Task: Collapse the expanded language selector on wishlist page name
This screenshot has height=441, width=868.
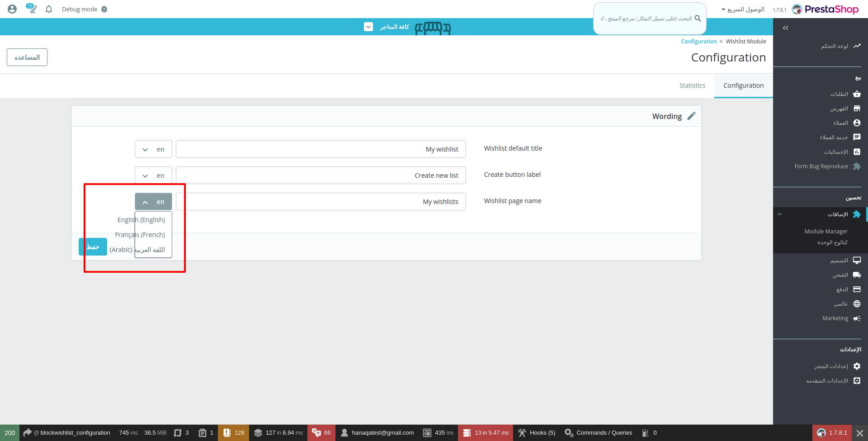Action: [153, 201]
